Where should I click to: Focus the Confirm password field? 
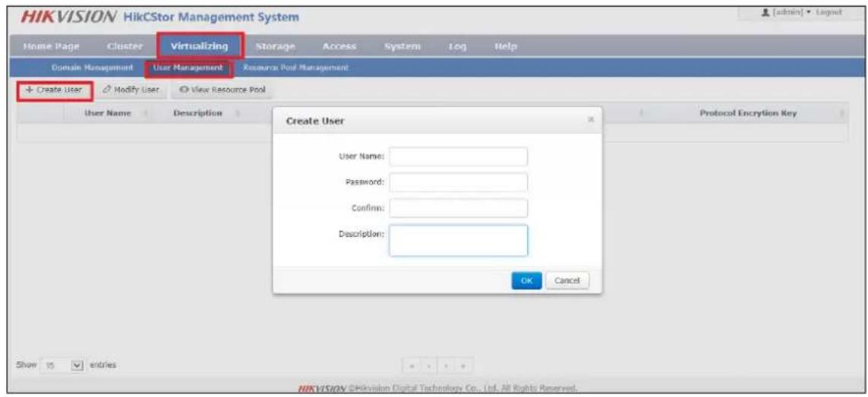click(x=459, y=208)
